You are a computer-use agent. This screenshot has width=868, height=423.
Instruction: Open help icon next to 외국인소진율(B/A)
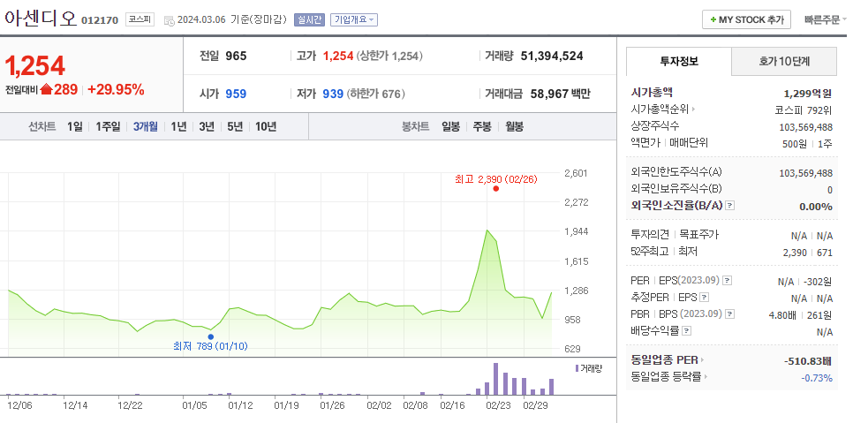coord(730,206)
